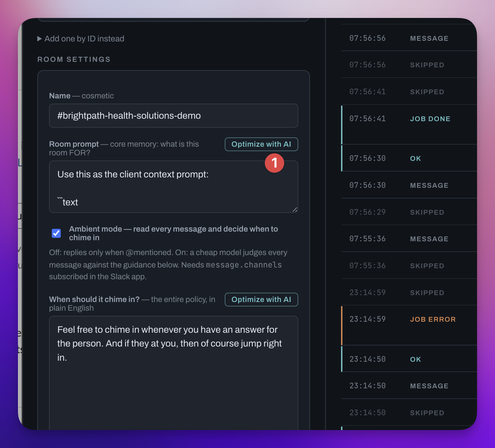Select the 07:56:56 SKIPPED log row

[x=409, y=65]
